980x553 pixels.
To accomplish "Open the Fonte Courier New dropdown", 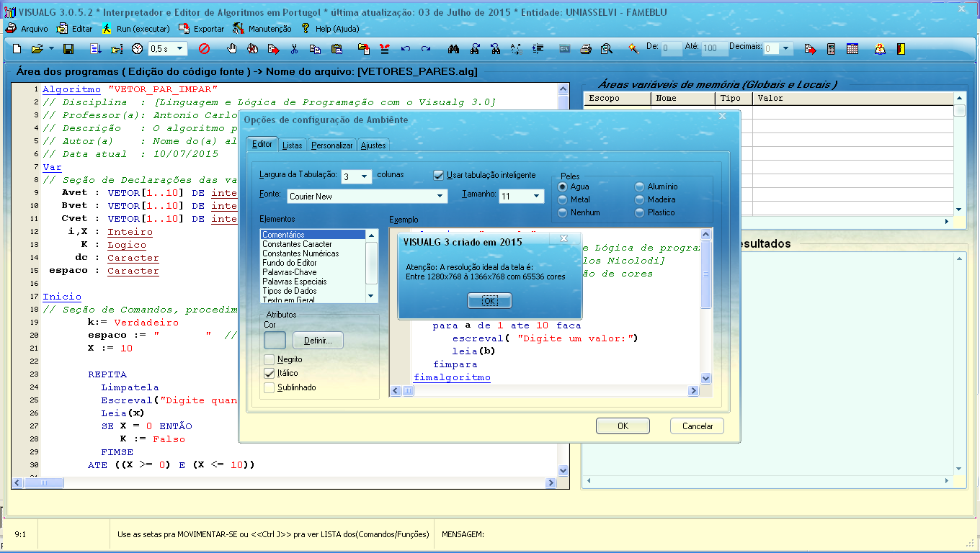I will pyautogui.click(x=440, y=196).
